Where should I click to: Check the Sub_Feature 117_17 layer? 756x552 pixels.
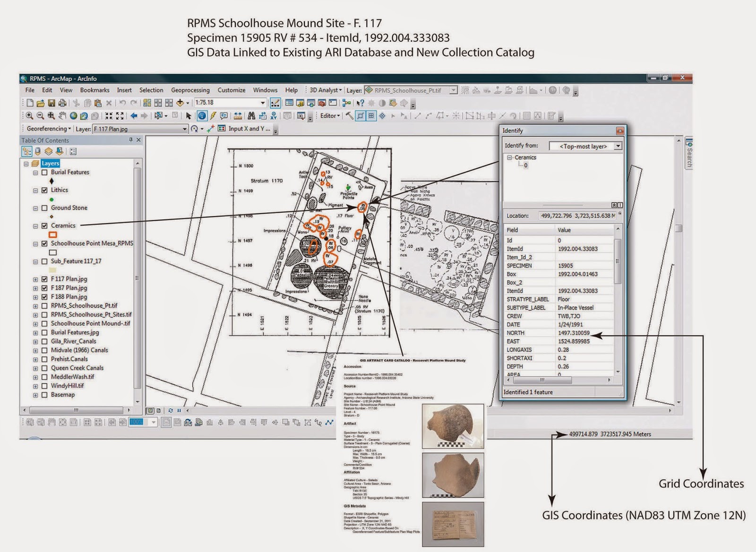click(x=44, y=261)
